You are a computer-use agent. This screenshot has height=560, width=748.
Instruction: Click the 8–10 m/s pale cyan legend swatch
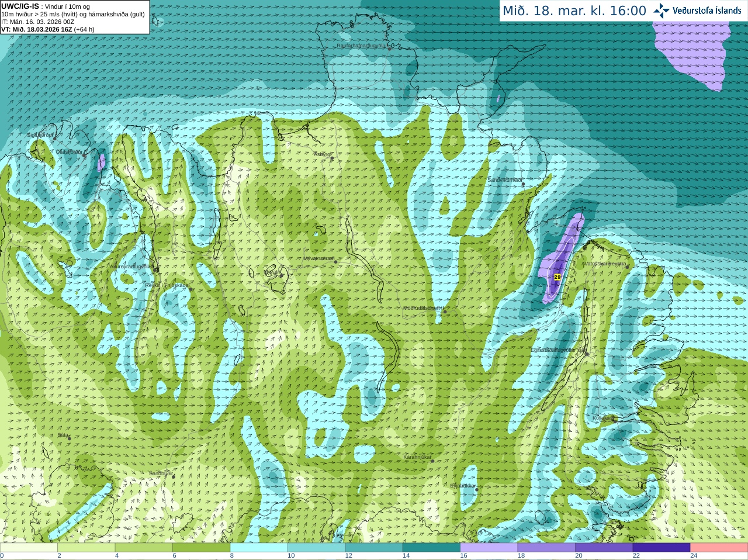click(259, 548)
